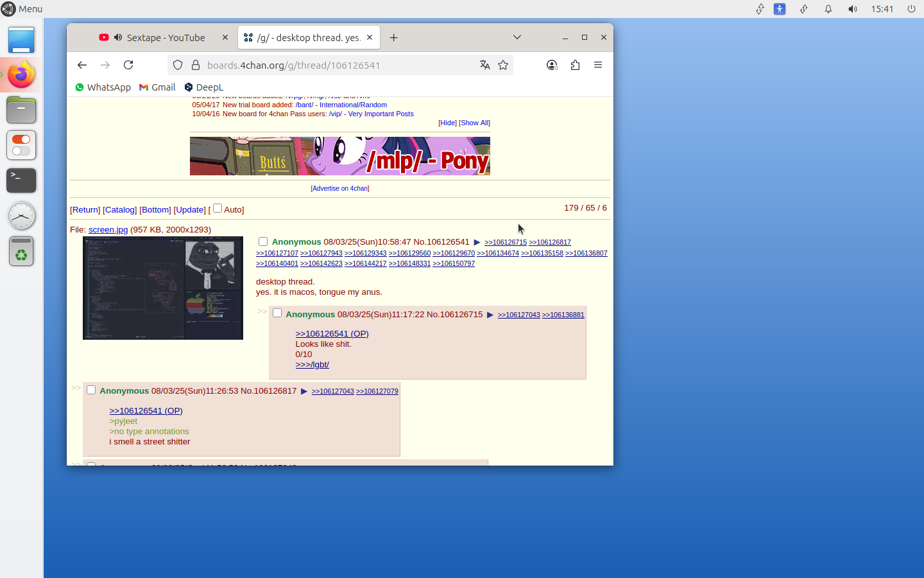Tick the checkbox for post No.106126541
924x578 pixels.
263,241
